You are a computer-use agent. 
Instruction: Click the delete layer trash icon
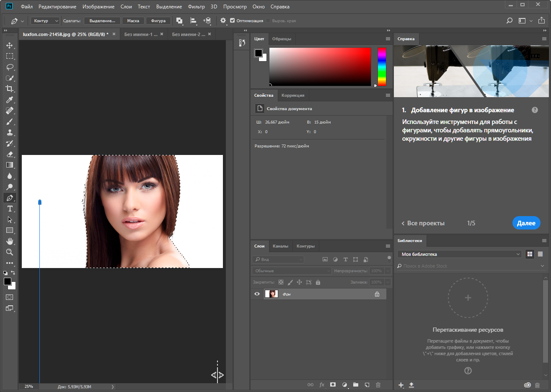[x=378, y=384]
